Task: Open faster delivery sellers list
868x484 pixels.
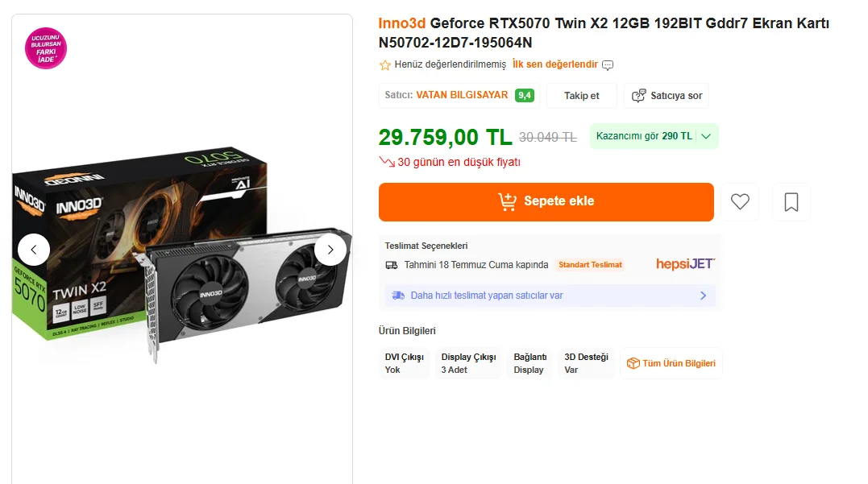Action: pos(550,296)
